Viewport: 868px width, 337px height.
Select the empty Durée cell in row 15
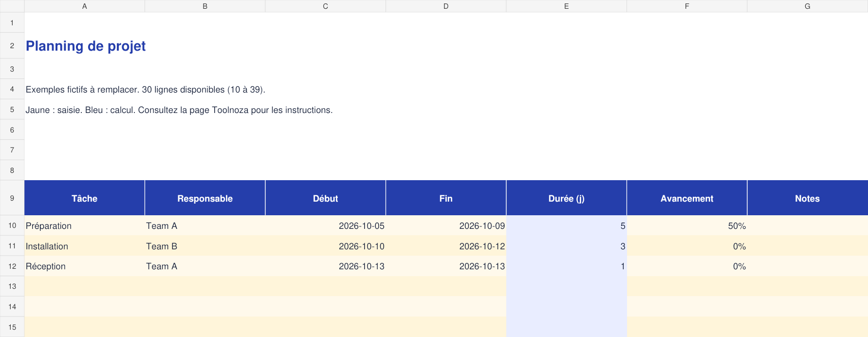pos(567,327)
